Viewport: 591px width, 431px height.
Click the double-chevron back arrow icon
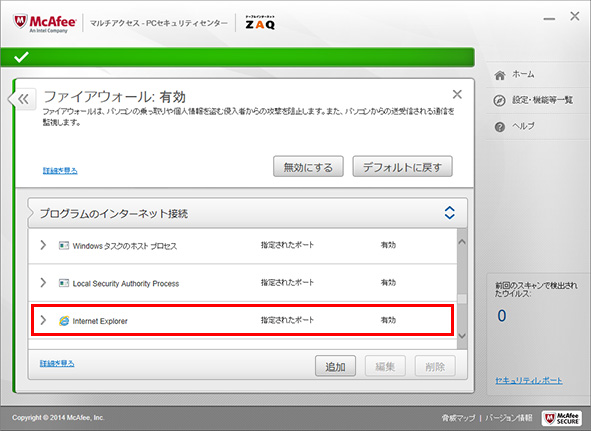(23, 99)
